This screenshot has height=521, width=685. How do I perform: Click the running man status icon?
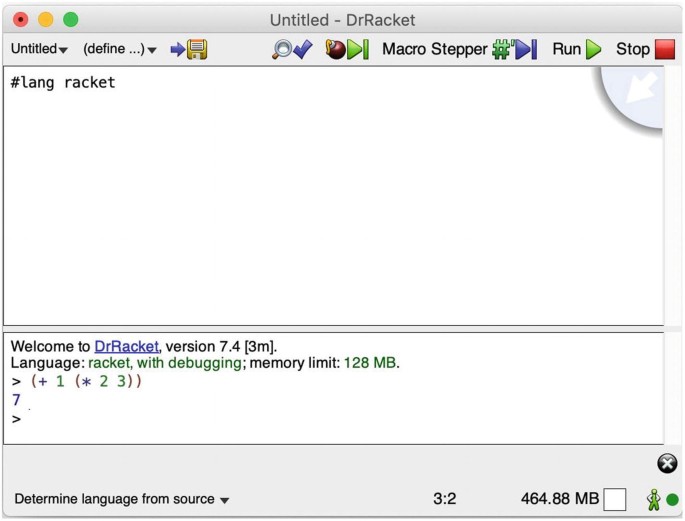653,498
